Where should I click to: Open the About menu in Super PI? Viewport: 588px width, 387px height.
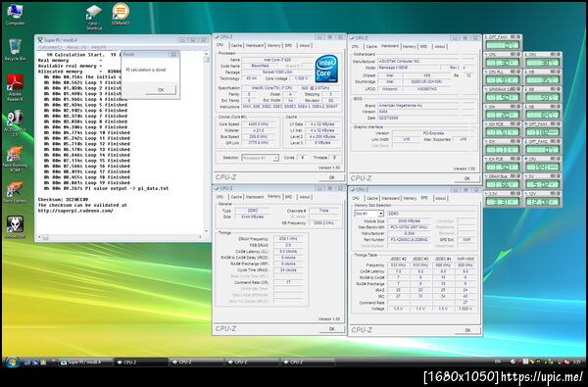[x=76, y=47]
